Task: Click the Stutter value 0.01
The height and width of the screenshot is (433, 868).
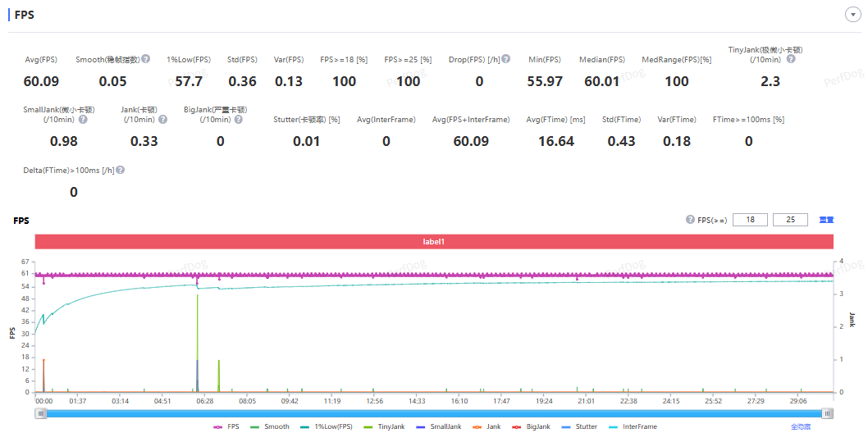Action: (307, 141)
